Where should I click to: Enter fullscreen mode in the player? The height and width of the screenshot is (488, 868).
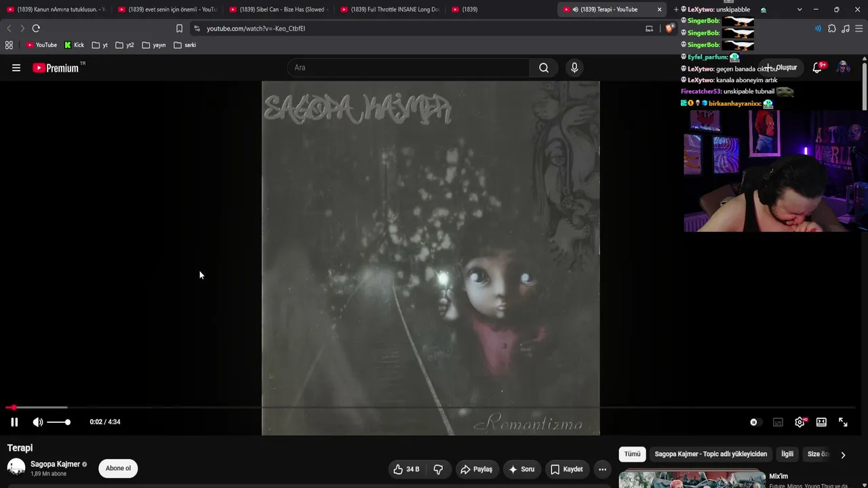pyautogui.click(x=843, y=422)
